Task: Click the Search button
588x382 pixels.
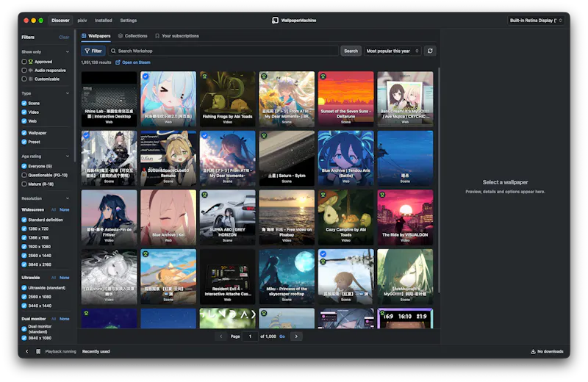Action: [351, 51]
